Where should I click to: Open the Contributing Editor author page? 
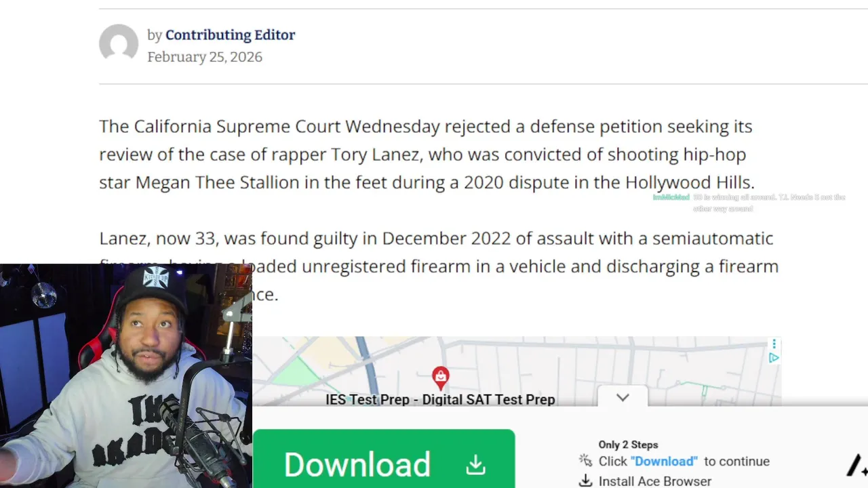(x=230, y=35)
